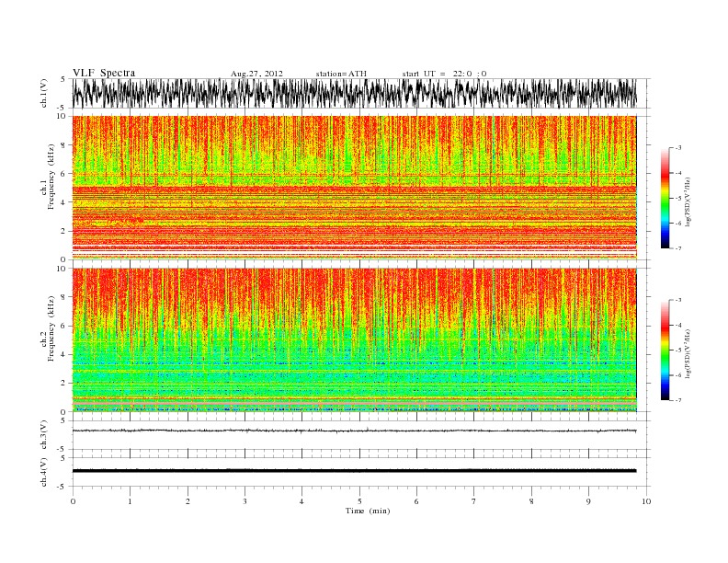Screen dimensions: 728x563
Task: Click the ch.1 spectrogram panel
Action: (x=354, y=188)
